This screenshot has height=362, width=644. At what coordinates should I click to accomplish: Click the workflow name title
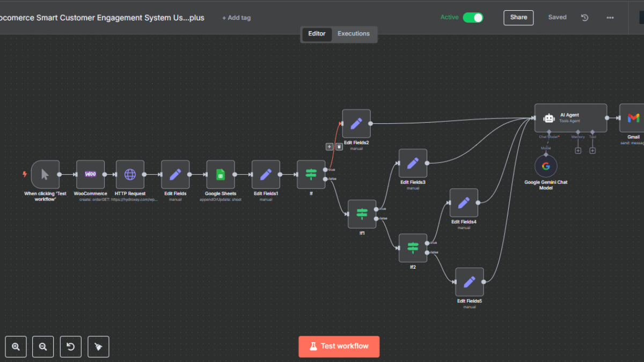102,18
